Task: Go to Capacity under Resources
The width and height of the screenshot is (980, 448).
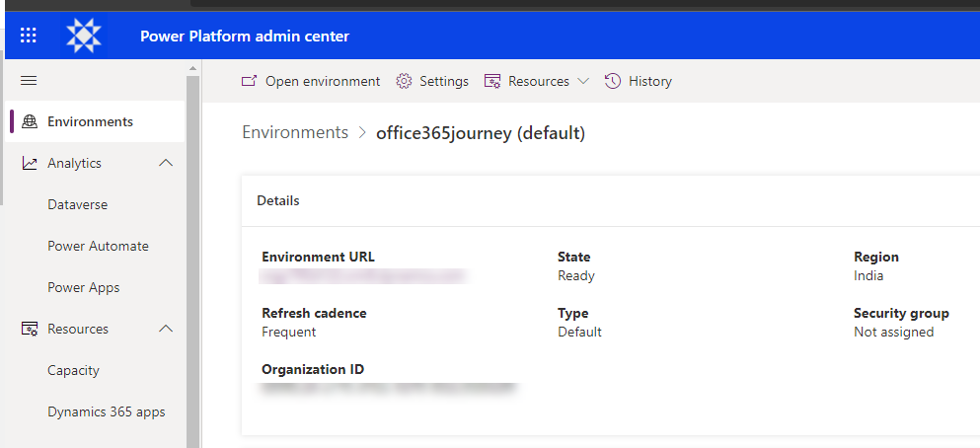Action: click(x=73, y=370)
